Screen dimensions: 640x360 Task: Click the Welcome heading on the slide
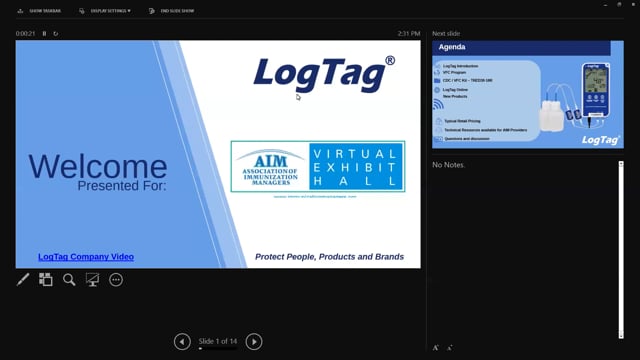(x=98, y=166)
